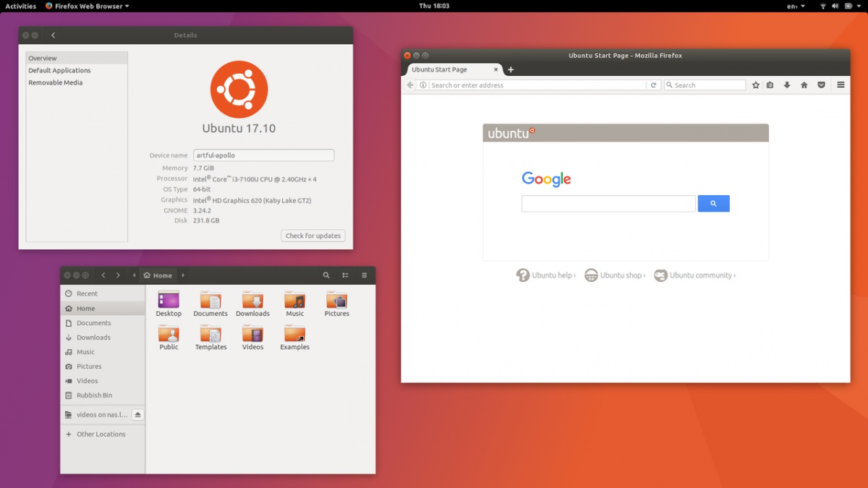
Task: Open new tab with plus button
Action: pos(511,70)
